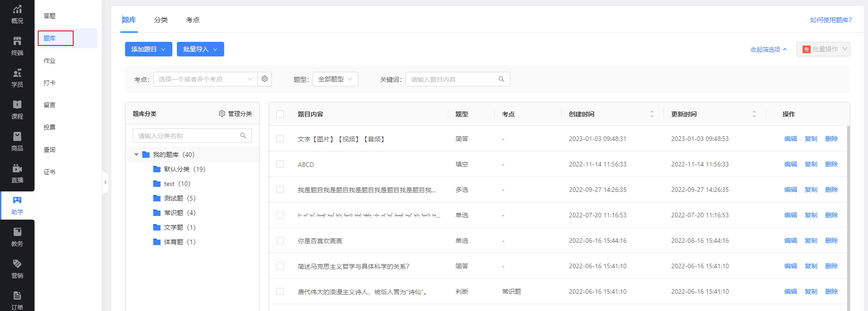Select checkbox for 你是否喜欢画画 row
This screenshot has width=868, height=311.
(280, 241)
